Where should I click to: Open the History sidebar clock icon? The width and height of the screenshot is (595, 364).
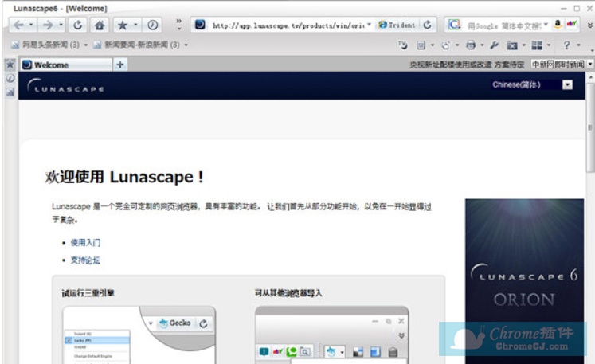click(x=10, y=78)
